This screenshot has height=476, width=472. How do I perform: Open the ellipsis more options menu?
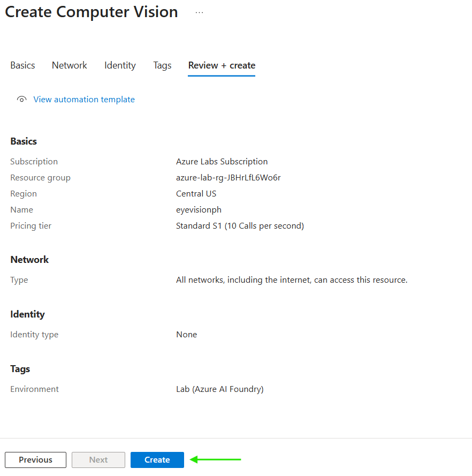coord(199,12)
